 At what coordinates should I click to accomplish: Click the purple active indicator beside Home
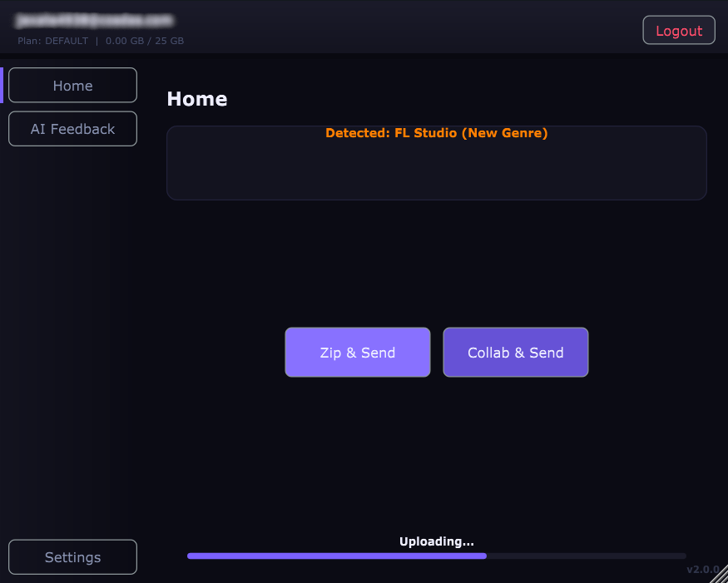(2, 85)
